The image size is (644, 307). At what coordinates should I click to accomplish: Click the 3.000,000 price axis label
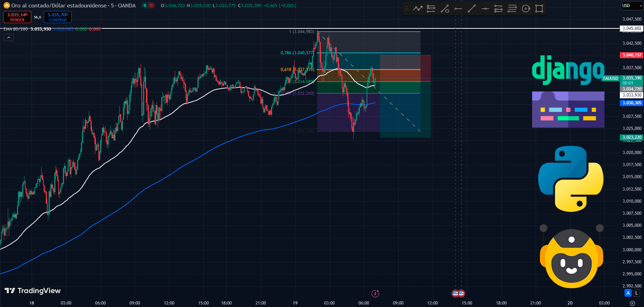click(632, 250)
